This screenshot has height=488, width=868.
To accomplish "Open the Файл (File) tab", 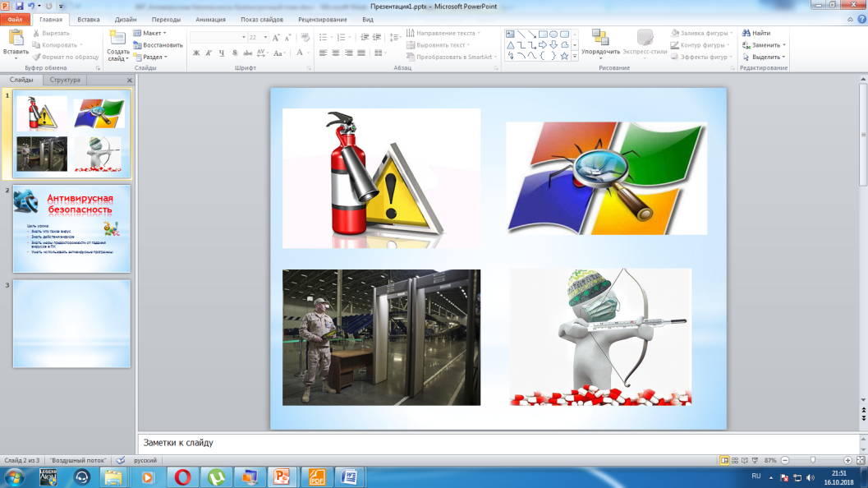I will pyautogui.click(x=15, y=20).
